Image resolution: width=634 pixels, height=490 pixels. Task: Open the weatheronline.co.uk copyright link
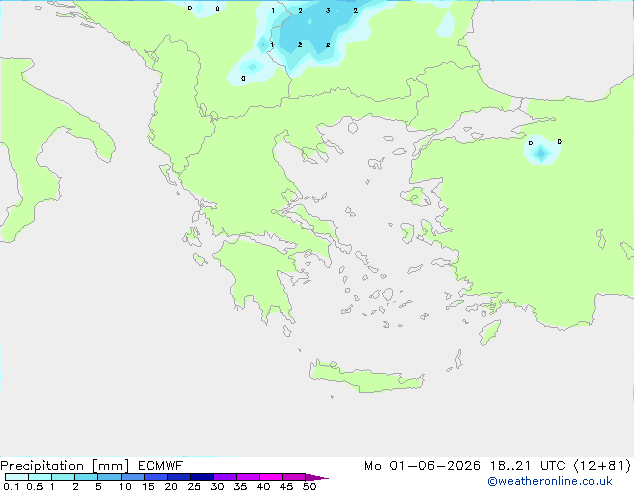549,481
